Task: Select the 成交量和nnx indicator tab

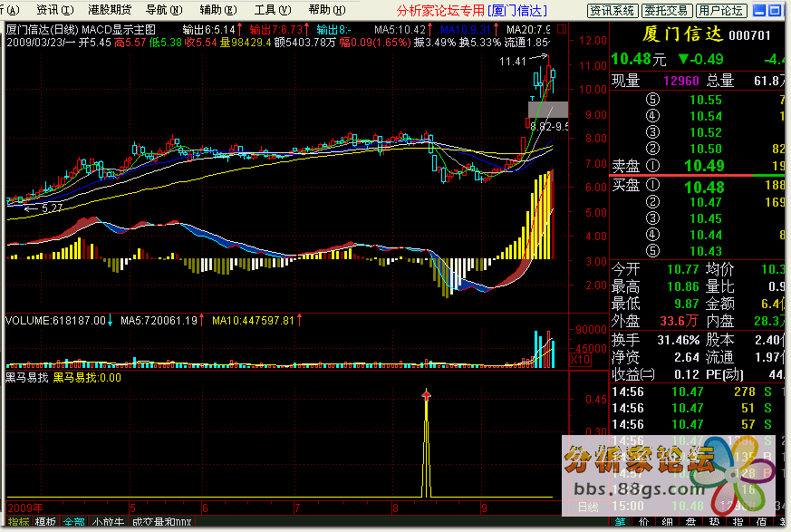Action: click(161, 522)
